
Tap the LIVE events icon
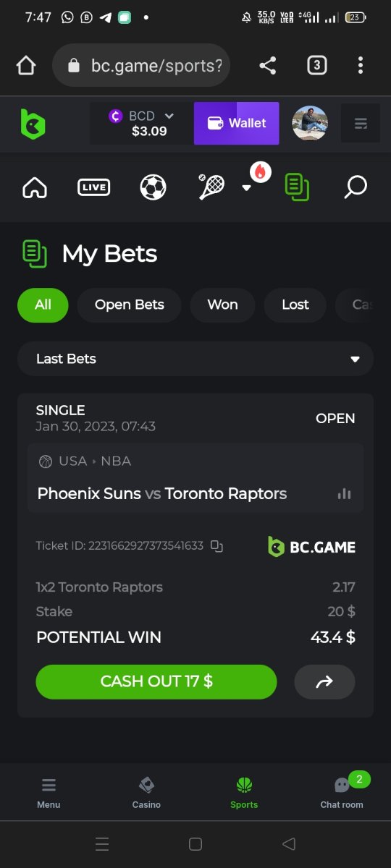[x=93, y=187]
